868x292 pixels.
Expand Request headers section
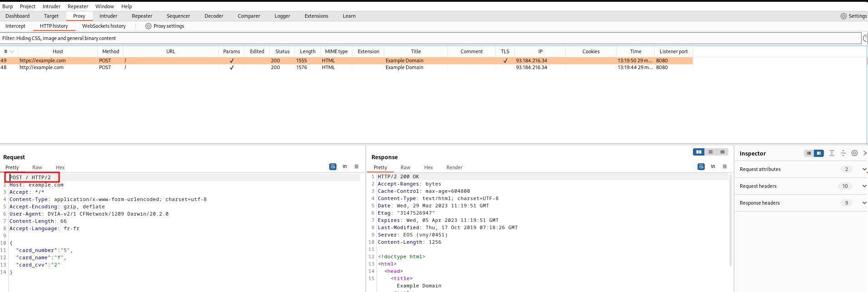click(x=864, y=186)
